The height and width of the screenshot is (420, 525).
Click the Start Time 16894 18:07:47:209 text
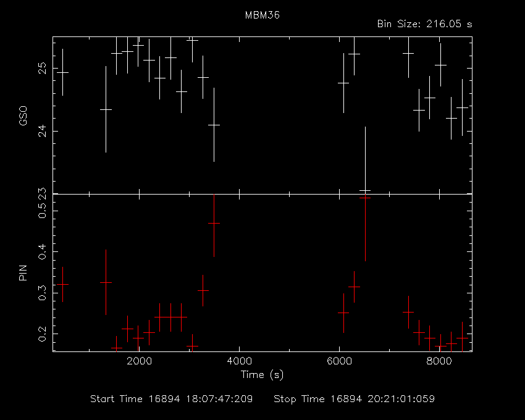pyautogui.click(x=172, y=399)
